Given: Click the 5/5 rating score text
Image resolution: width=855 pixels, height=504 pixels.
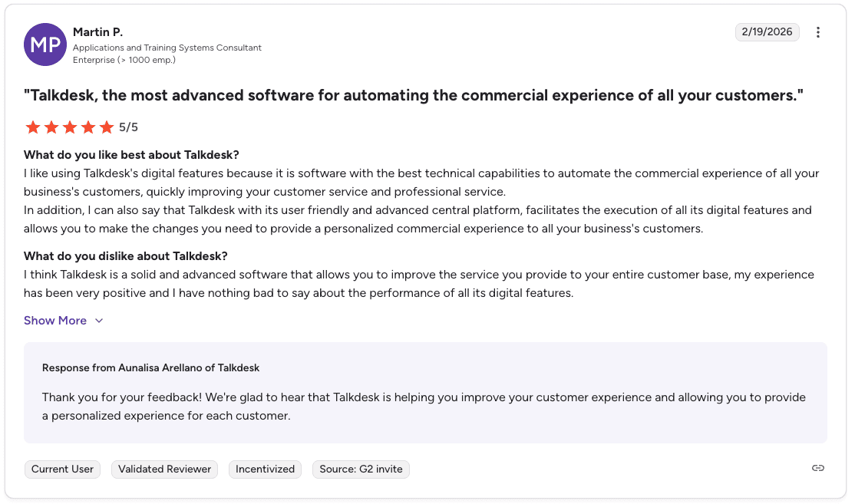Looking at the screenshot, I should [128, 127].
